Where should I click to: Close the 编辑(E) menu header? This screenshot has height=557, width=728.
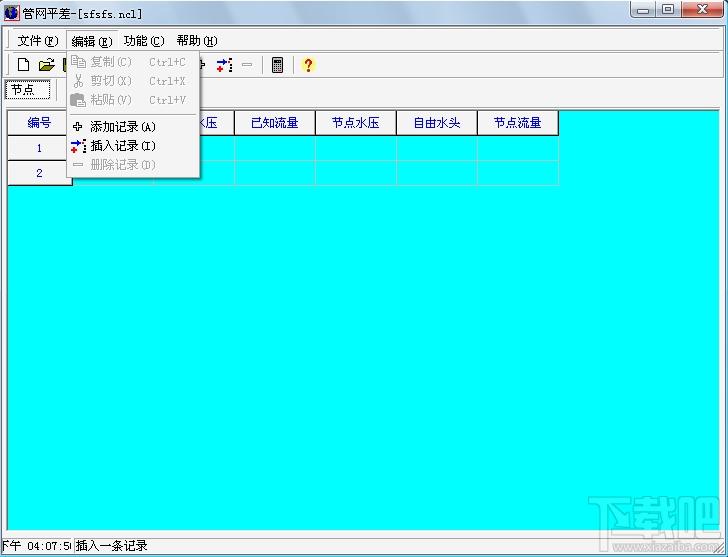[92, 41]
